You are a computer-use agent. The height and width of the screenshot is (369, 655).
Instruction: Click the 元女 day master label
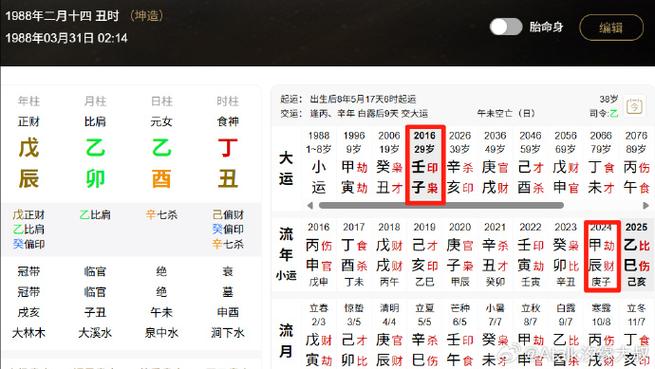point(162,122)
